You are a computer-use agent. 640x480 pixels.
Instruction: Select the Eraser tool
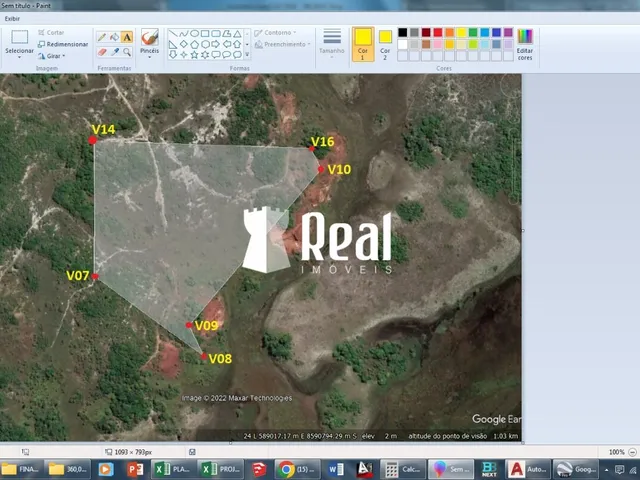pos(102,52)
